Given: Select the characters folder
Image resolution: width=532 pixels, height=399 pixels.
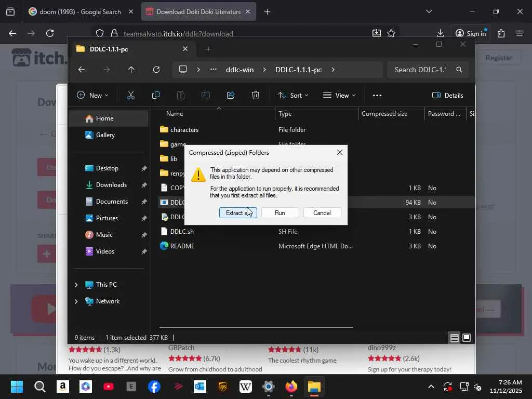Looking at the screenshot, I should (x=184, y=130).
